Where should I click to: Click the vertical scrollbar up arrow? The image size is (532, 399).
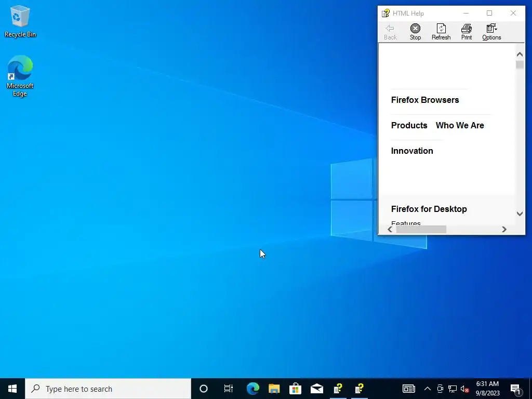coord(520,54)
